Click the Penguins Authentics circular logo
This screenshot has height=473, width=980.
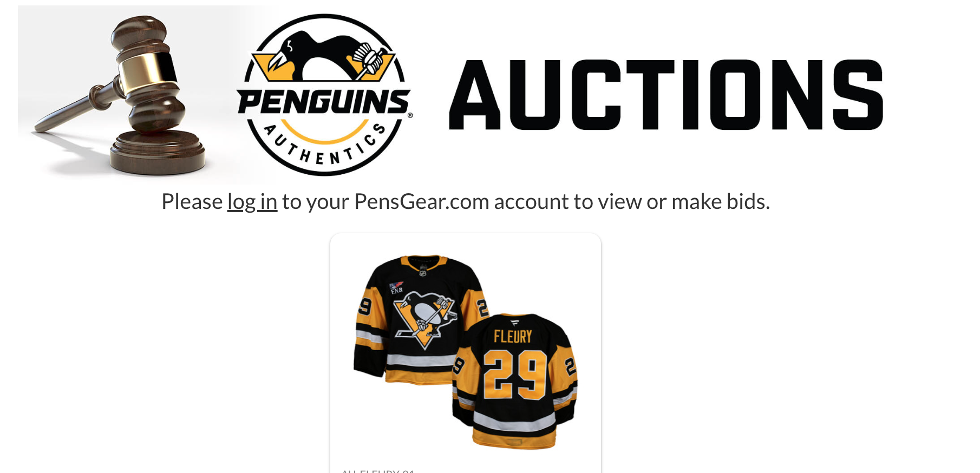click(324, 95)
